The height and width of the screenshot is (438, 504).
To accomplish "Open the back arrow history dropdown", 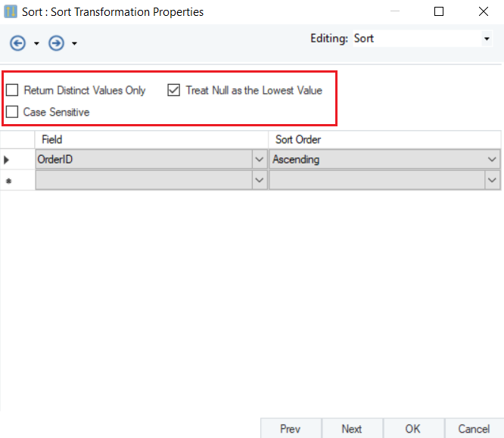I will tap(36, 44).
